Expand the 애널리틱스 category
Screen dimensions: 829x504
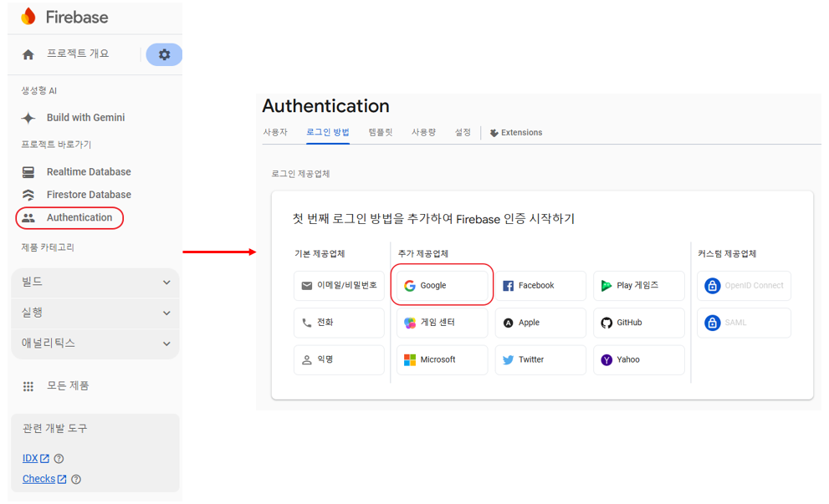point(95,344)
